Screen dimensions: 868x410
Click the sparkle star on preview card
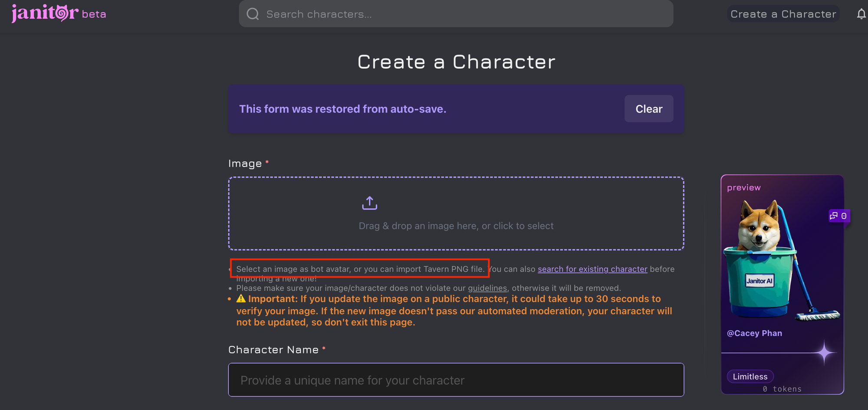824,353
